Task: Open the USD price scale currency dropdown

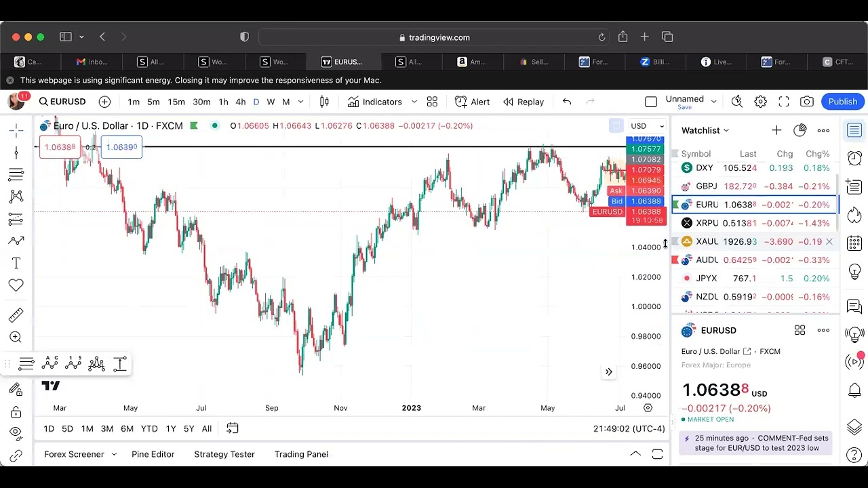Action: (x=648, y=126)
